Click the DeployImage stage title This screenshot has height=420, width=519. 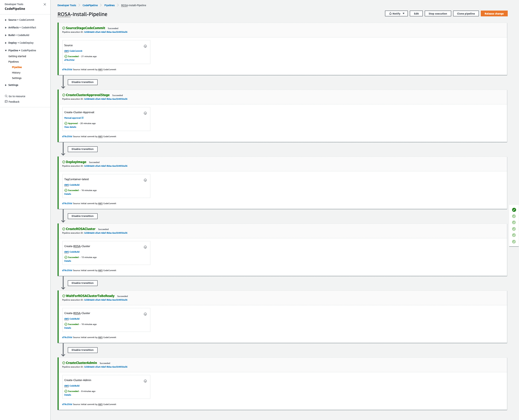[x=76, y=162]
